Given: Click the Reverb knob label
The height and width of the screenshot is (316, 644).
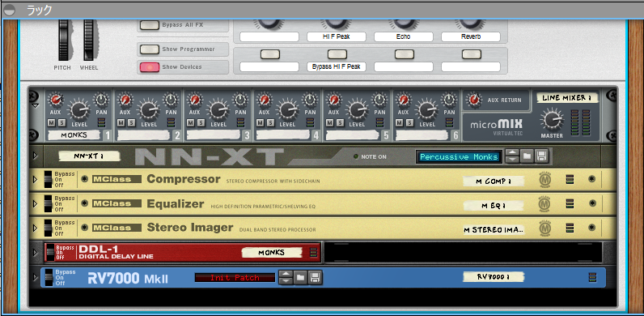Looking at the screenshot, I should pos(471,36).
